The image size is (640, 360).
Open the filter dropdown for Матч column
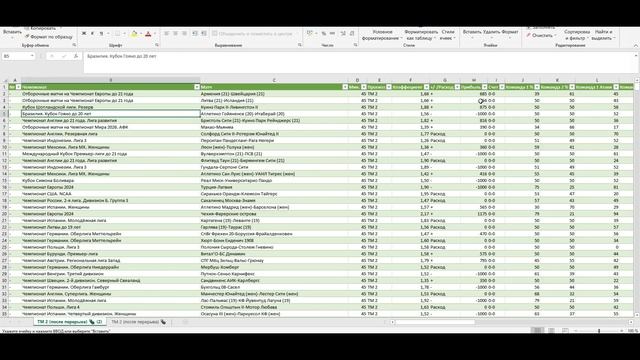tap(345, 87)
